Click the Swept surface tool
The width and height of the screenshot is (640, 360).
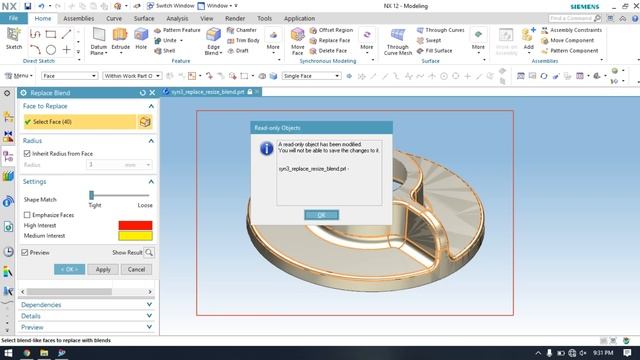429,40
